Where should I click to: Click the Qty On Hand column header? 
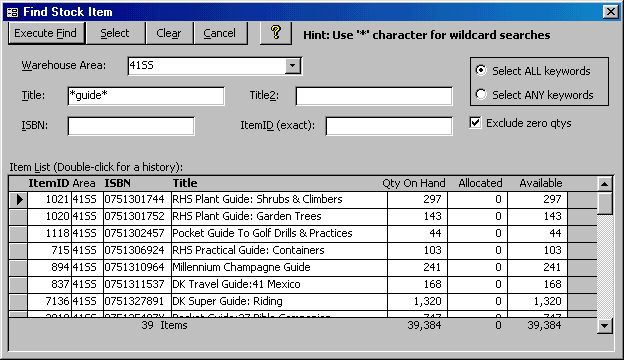click(x=414, y=183)
